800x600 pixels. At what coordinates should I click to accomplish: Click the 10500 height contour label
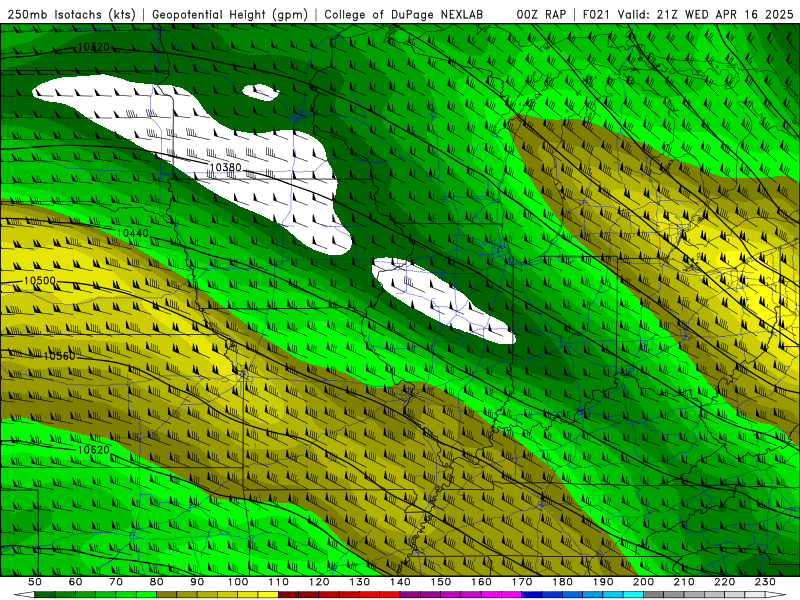click(x=40, y=281)
